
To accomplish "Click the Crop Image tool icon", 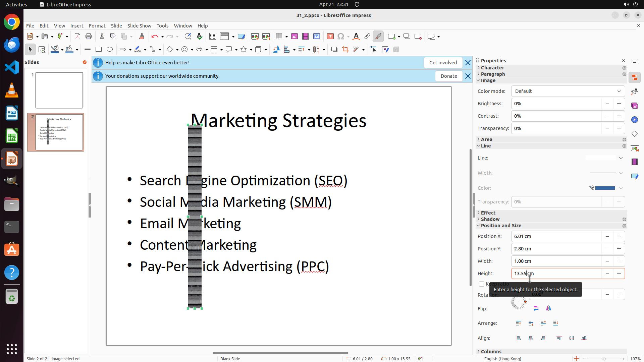I will [x=345, y=50].
